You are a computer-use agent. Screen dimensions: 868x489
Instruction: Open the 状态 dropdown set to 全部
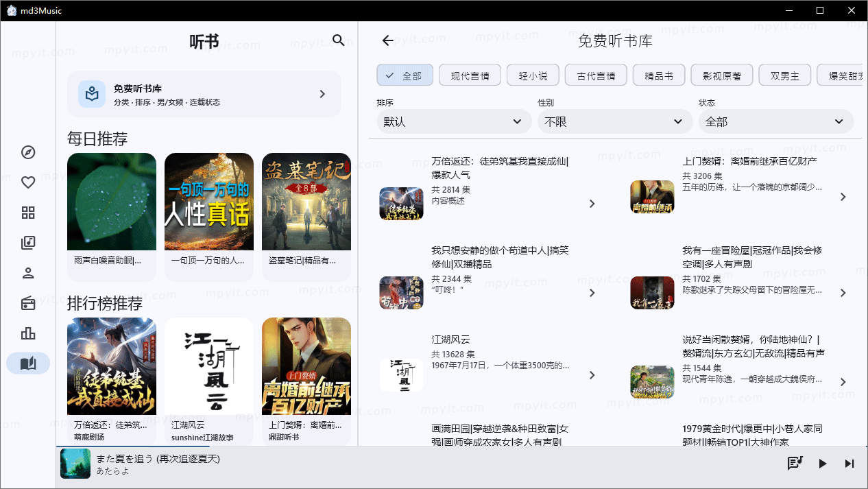[x=776, y=121]
